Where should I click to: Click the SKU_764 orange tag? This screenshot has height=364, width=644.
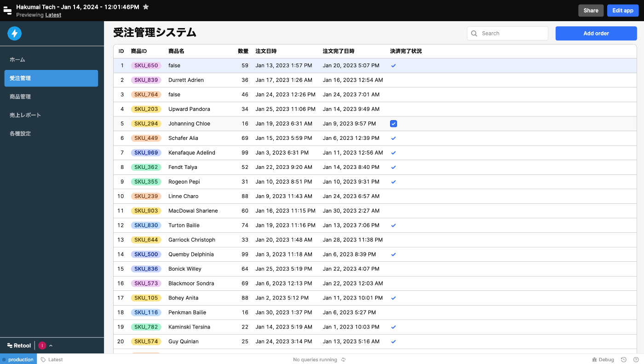point(146,94)
